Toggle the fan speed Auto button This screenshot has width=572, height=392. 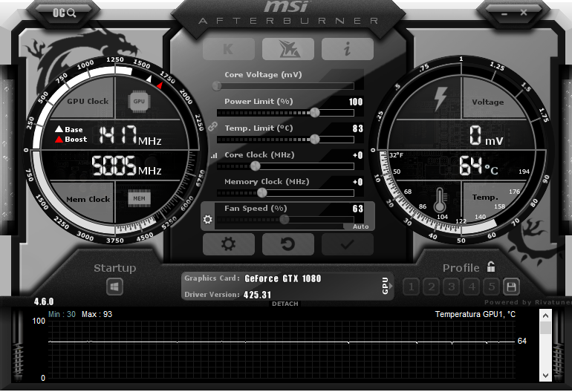(360, 226)
